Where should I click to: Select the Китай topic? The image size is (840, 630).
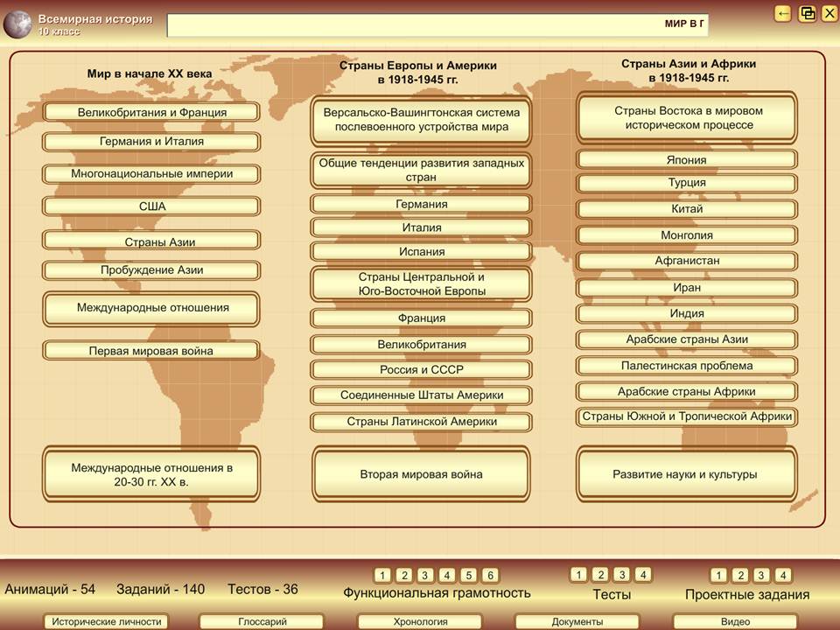(688, 209)
